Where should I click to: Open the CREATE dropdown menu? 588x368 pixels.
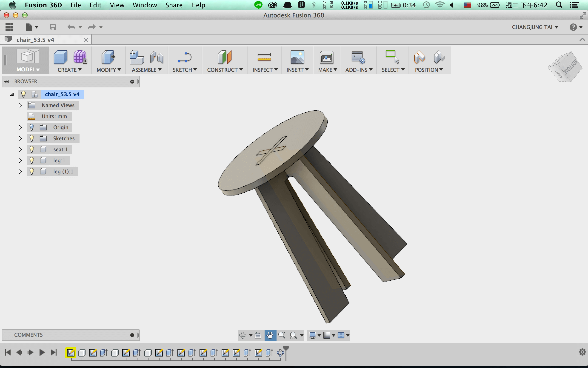[70, 70]
